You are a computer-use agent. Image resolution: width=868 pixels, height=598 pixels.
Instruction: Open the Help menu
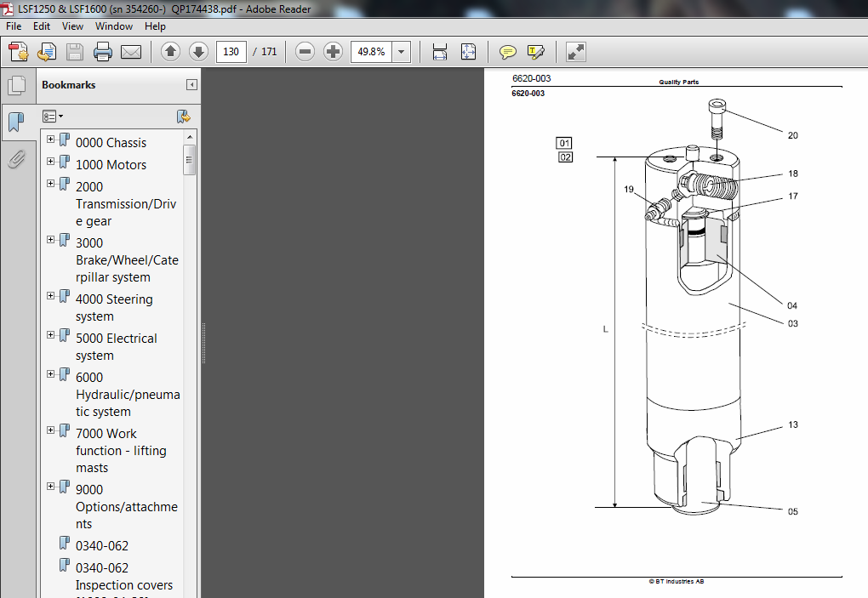coord(155,26)
